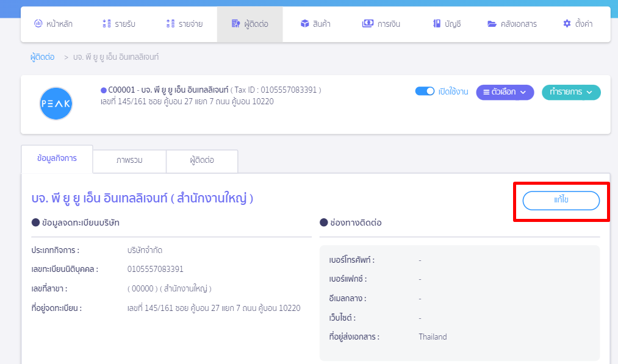Open การเงิน menu item
Image resolution: width=618 pixels, height=364 pixels.
point(381,24)
